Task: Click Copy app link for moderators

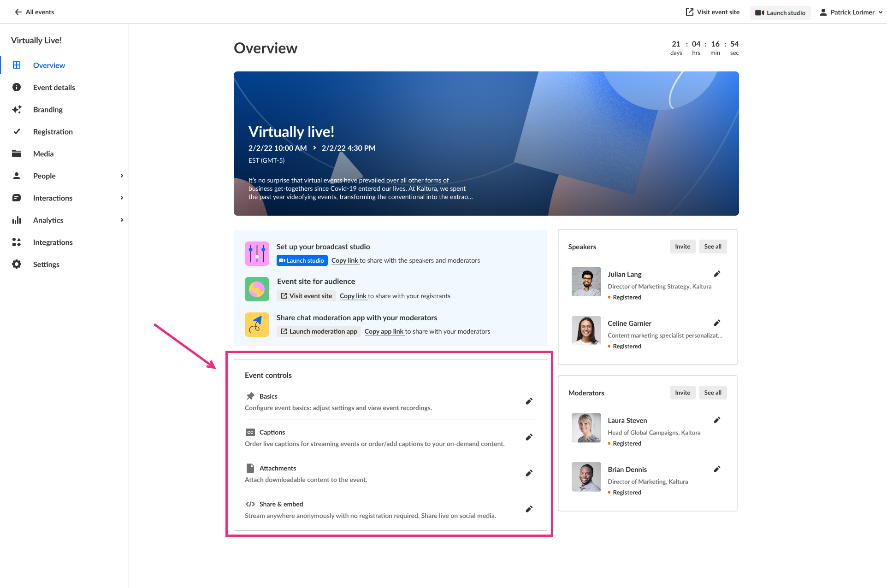Action: point(384,331)
